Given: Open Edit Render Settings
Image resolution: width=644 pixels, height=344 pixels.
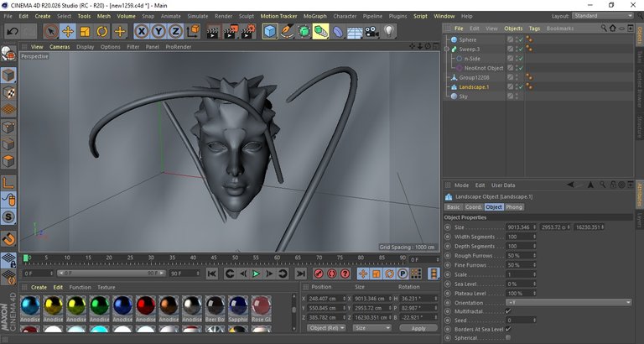Looking at the screenshot, I should pos(248,31).
